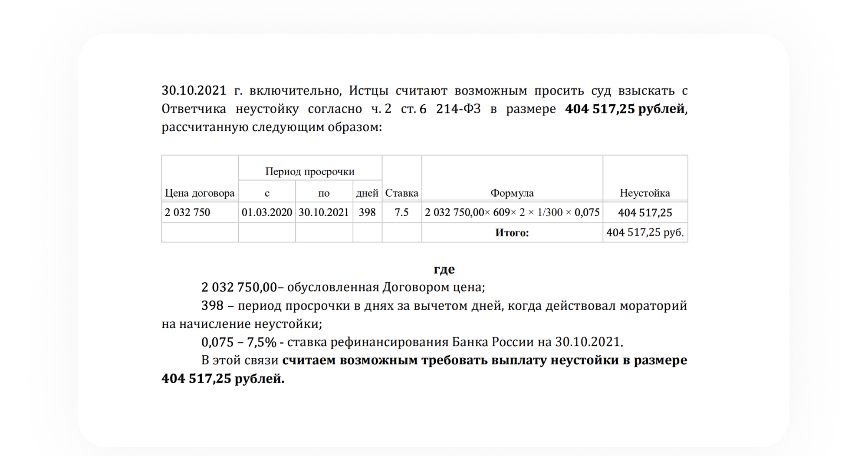
Task: Click the end date 30.10.2021 in the table
Action: (x=324, y=212)
